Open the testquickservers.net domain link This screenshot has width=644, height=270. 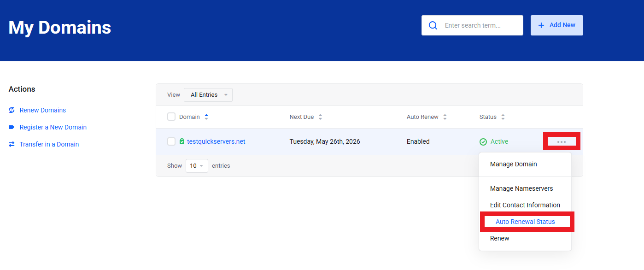tap(216, 141)
